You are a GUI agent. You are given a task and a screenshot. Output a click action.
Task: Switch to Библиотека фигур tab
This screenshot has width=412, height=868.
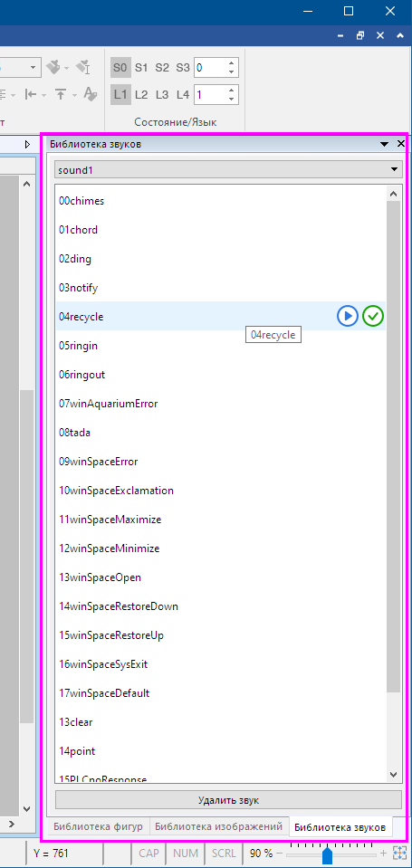tap(98, 826)
